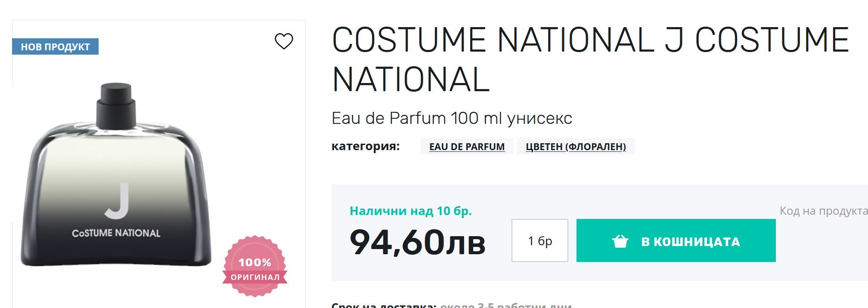Click the категория: label
Image resolution: width=868 pixels, height=308 pixels.
pyautogui.click(x=365, y=146)
